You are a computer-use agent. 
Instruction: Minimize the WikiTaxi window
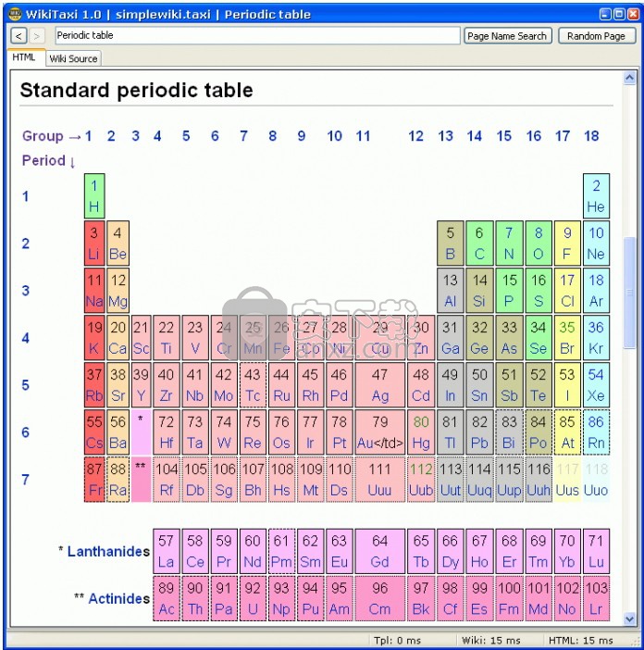click(605, 15)
